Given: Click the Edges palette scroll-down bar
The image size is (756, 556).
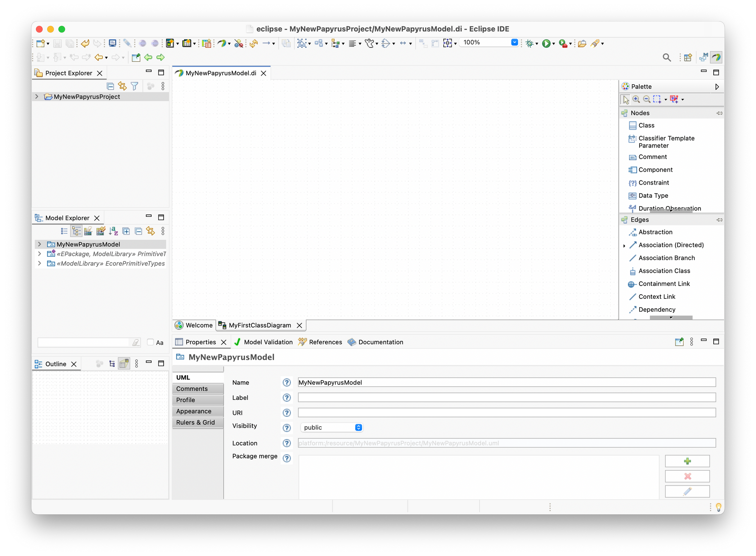Looking at the screenshot, I should coord(671,318).
